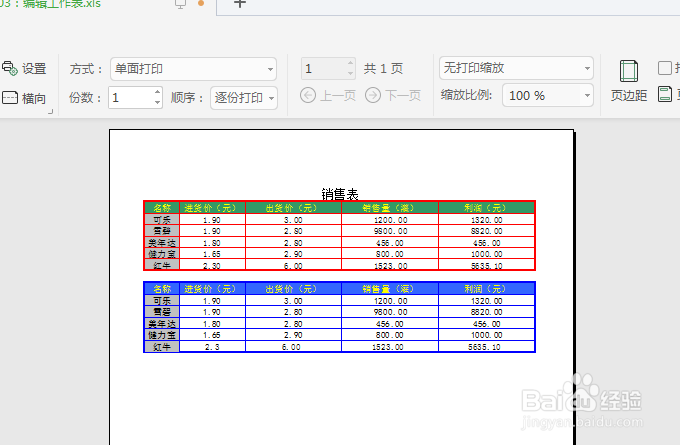680x445 pixels.
Task: Click the page icon below the checkbox
Action: (x=665, y=94)
